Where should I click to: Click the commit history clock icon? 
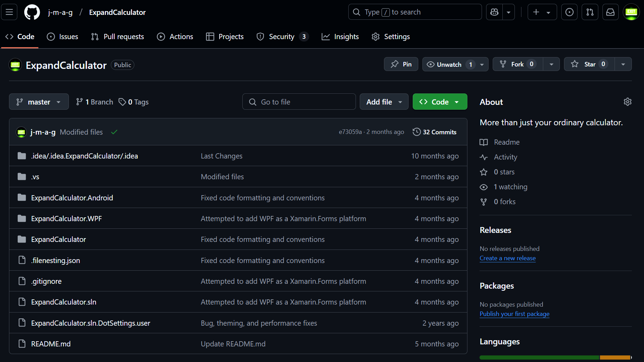(417, 132)
